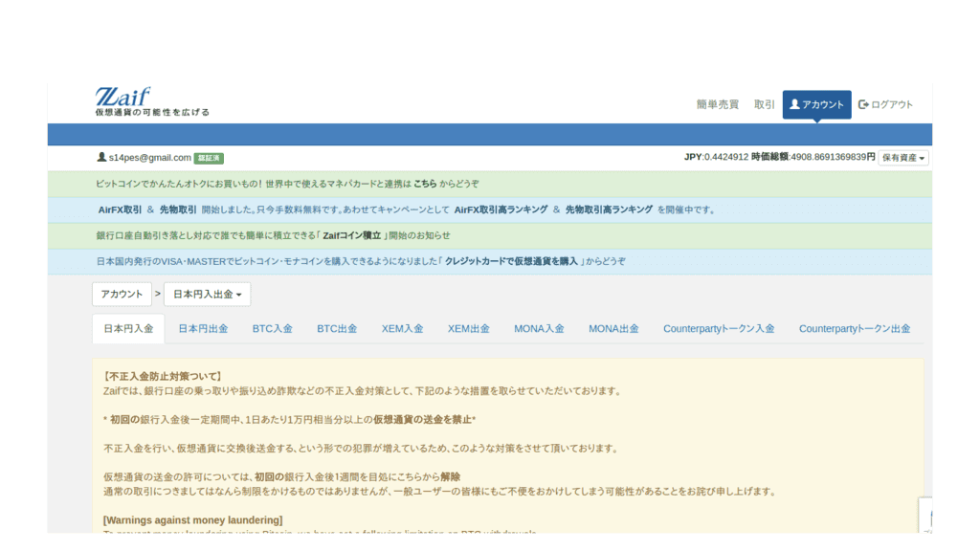Open the BTC出金 tab

337,328
